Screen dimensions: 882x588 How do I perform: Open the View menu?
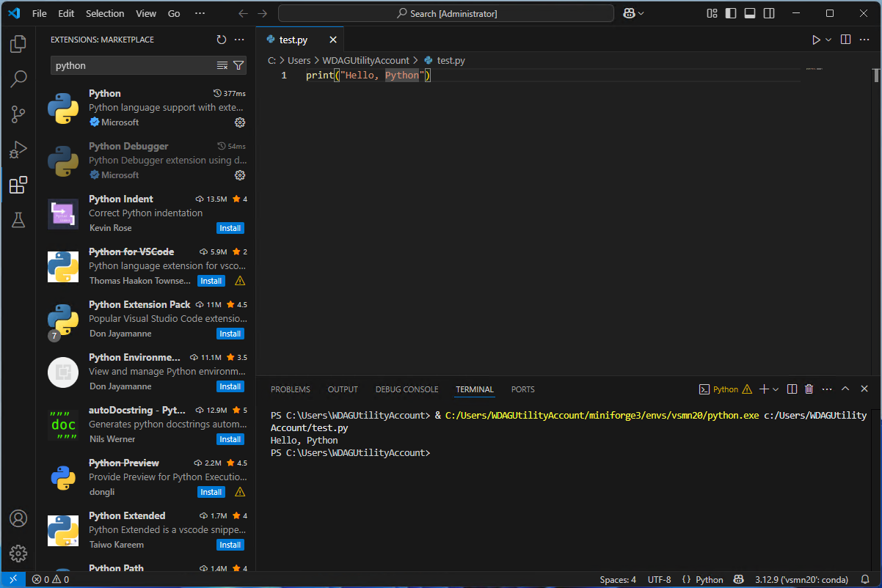pos(146,13)
